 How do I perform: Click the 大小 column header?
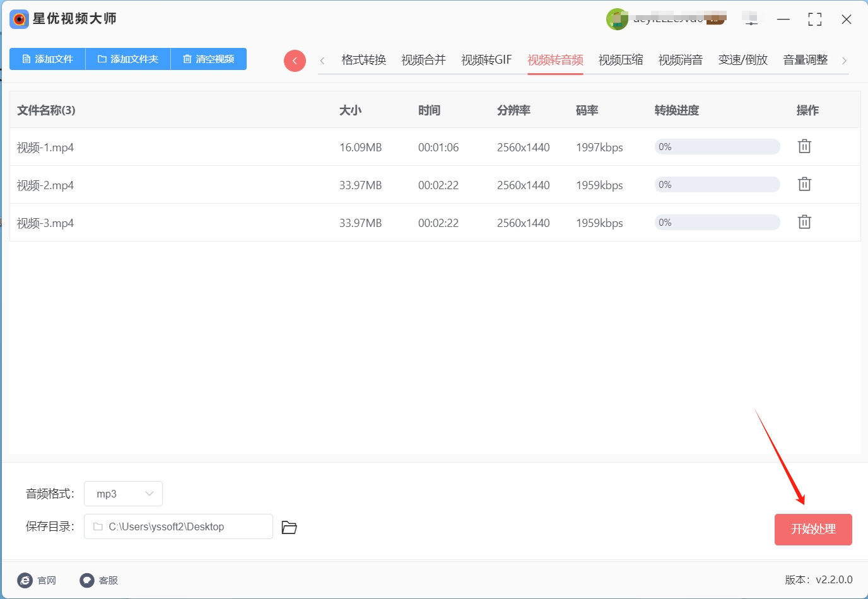[x=351, y=110]
